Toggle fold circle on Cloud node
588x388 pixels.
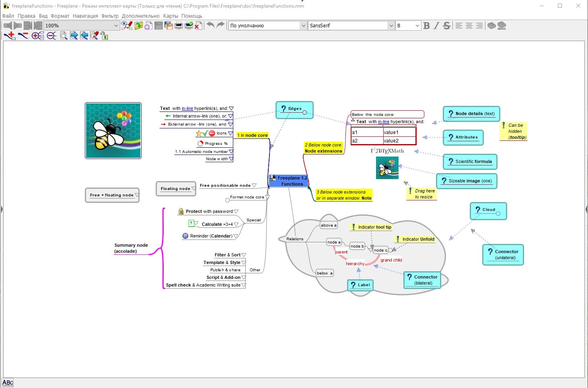[x=498, y=214]
